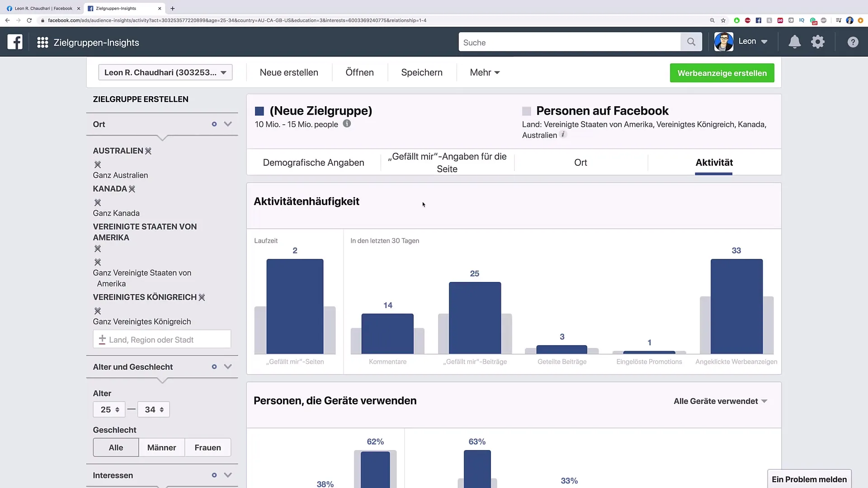Screen dimensions: 868x488
Task: Click Neue erstellen menu item
Action: click(x=289, y=72)
